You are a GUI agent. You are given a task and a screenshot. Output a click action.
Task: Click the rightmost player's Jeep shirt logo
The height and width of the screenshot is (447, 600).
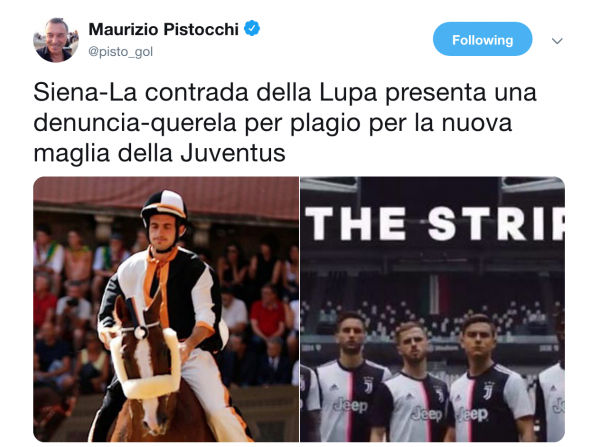click(558, 407)
